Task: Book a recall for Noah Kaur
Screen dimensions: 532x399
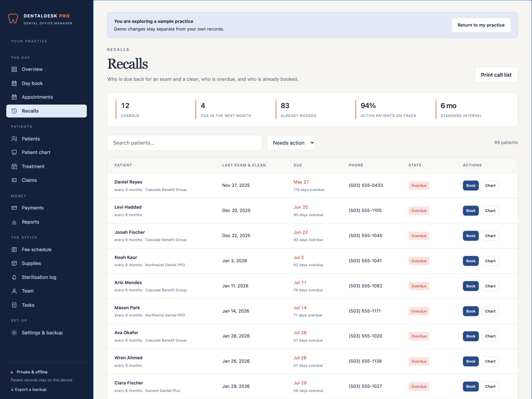Action: tap(471, 261)
